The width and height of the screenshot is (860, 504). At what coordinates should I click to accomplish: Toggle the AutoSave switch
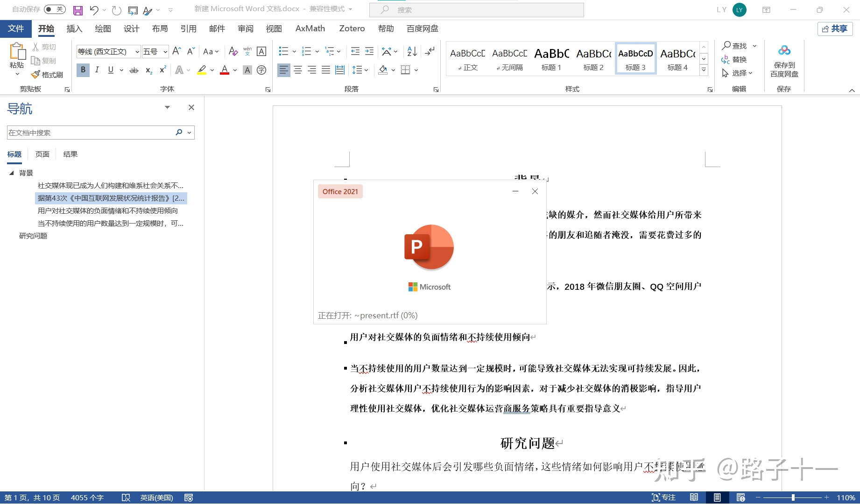(x=55, y=9)
